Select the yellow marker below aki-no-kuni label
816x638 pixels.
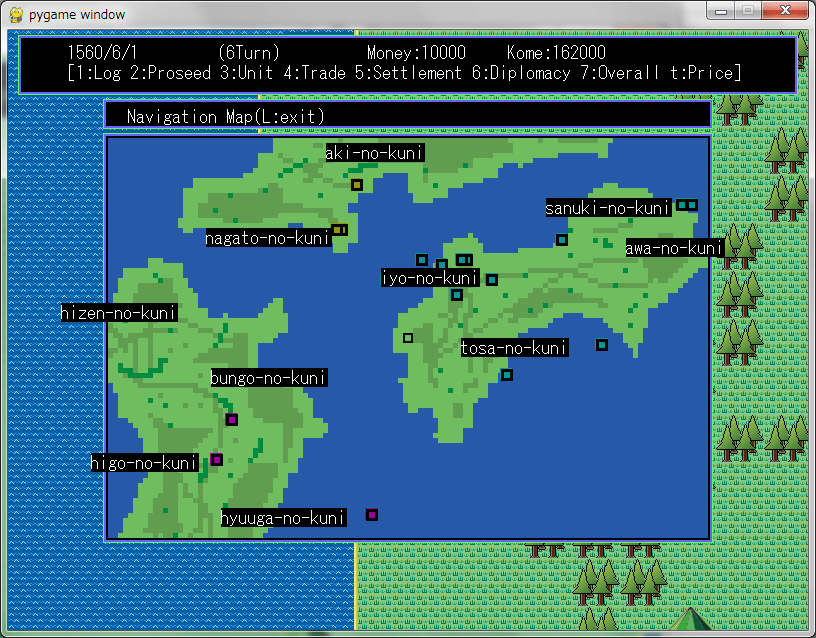point(356,185)
